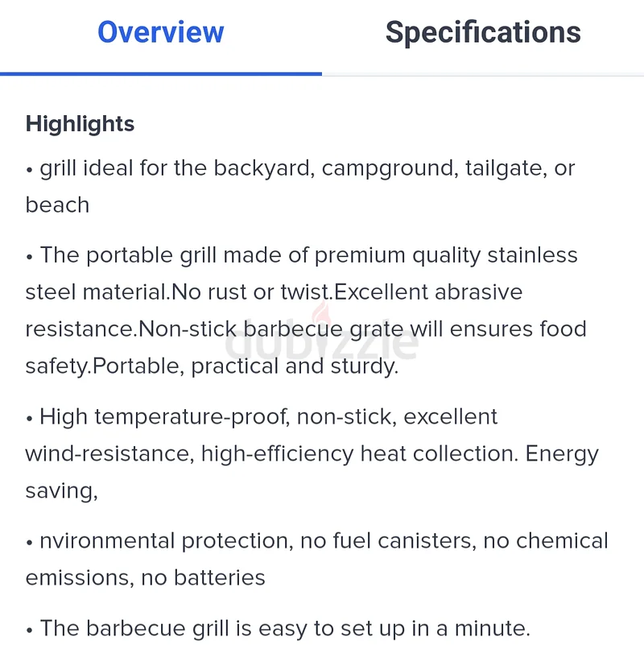Select the Overview tab

pyautogui.click(x=161, y=32)
